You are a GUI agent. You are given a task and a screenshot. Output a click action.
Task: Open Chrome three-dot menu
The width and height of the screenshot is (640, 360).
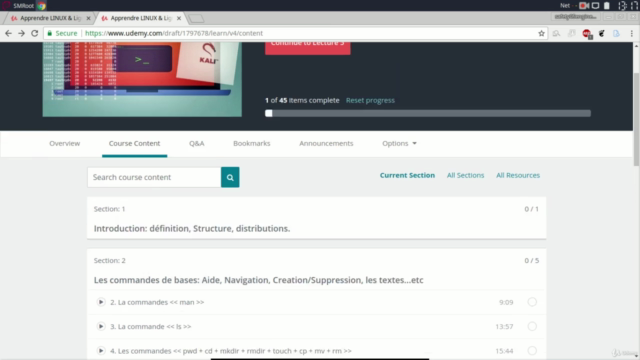[x=631, y=33]
